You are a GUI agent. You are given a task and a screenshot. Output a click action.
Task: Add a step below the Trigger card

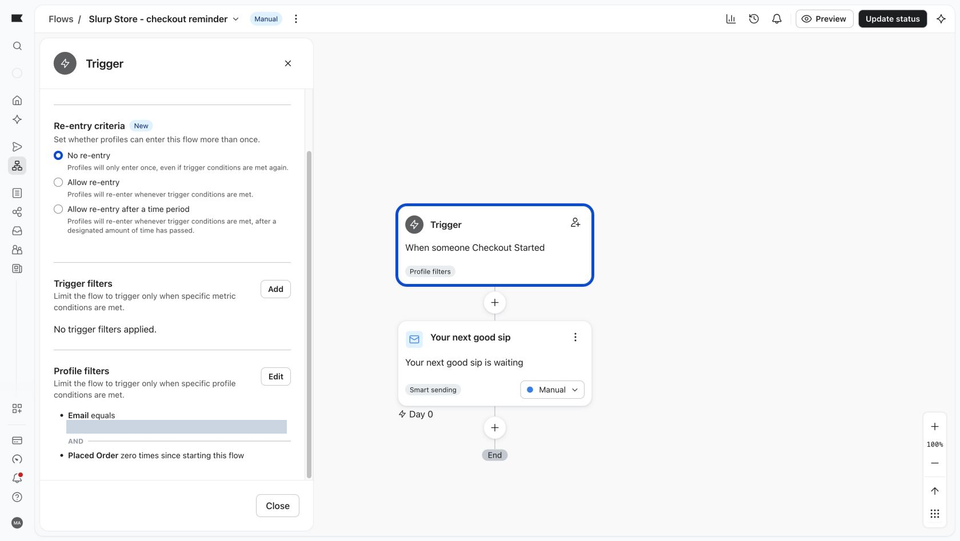click(x=495, y=302)
